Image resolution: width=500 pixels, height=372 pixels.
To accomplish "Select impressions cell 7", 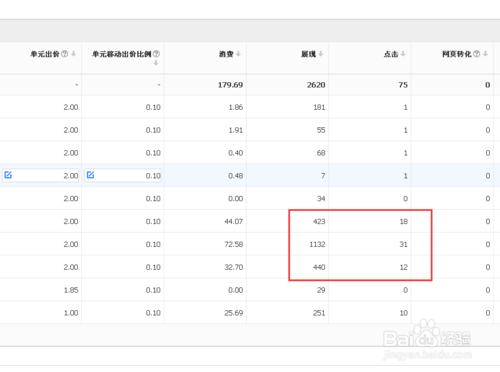I will point(323,176).
